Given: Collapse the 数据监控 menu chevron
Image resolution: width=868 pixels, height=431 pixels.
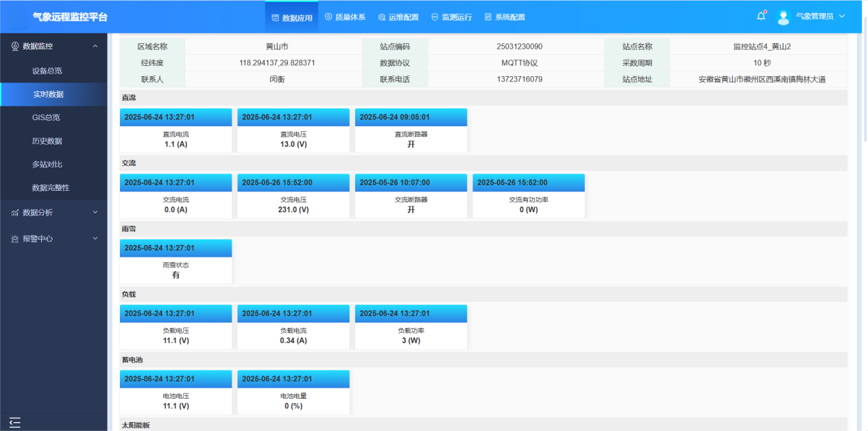Looking at the screenshot, I should [95, 46].
